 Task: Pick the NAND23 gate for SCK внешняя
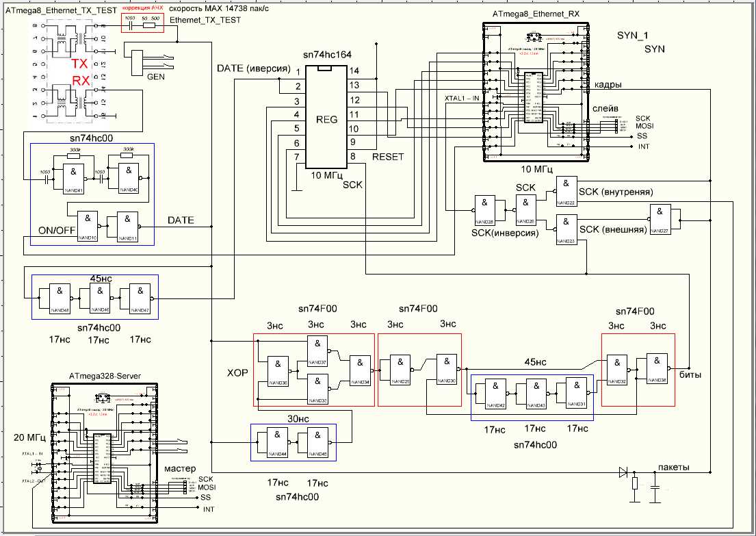(x=566, y=229)
